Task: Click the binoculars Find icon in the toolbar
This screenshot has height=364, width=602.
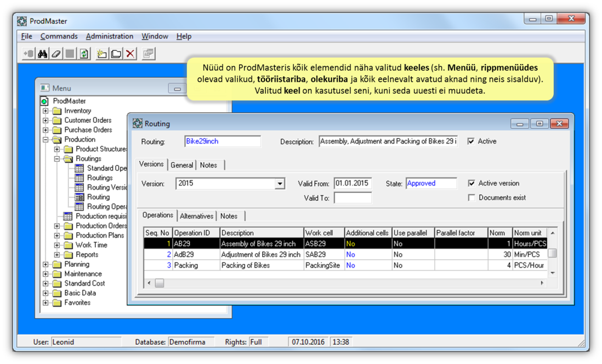Action: 42,54
